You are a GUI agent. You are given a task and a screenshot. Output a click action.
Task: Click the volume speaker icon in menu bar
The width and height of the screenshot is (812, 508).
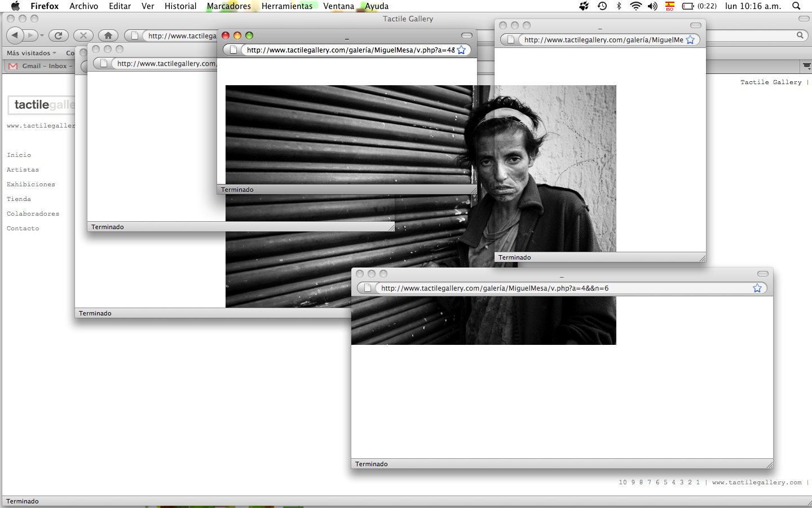pos(652,6)
